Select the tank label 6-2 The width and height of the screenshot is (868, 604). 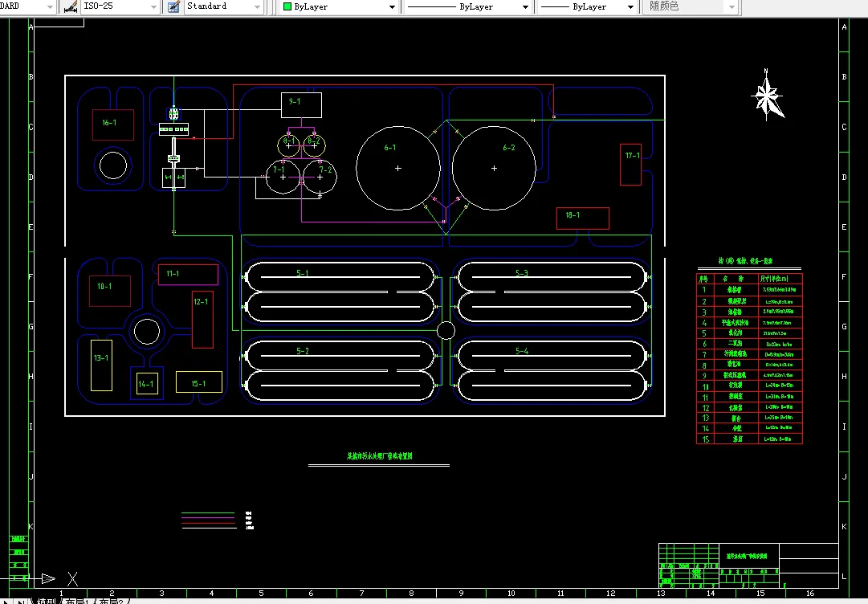509,148
